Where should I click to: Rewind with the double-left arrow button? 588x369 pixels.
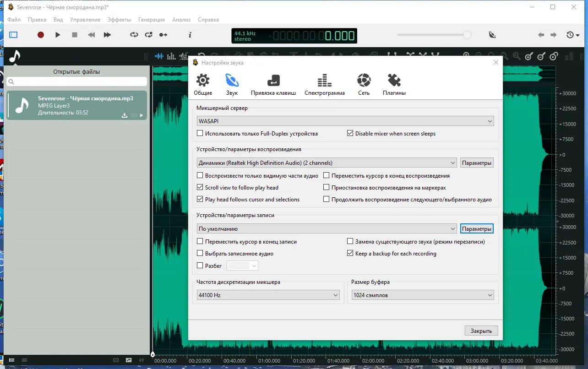(x=92, y=35)
